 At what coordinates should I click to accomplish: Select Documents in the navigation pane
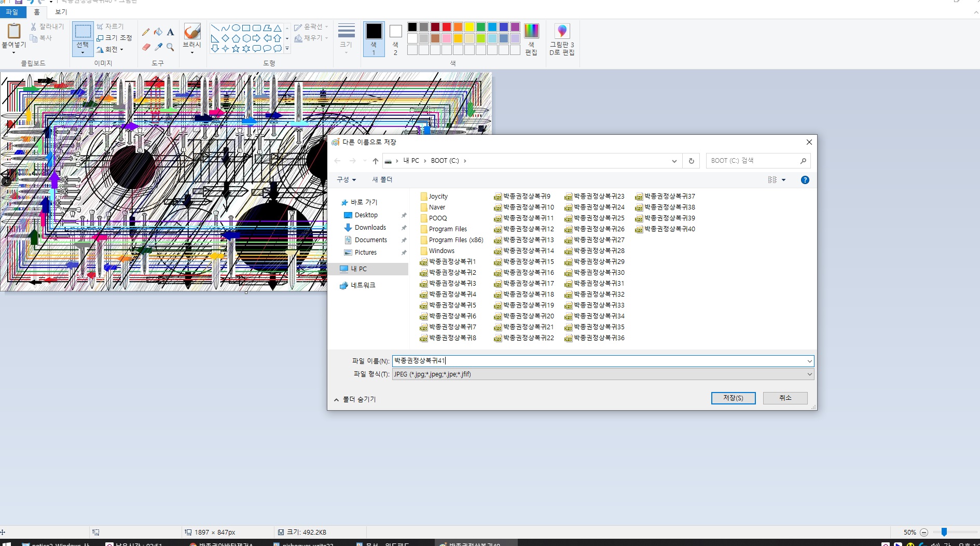pos(371,240)
